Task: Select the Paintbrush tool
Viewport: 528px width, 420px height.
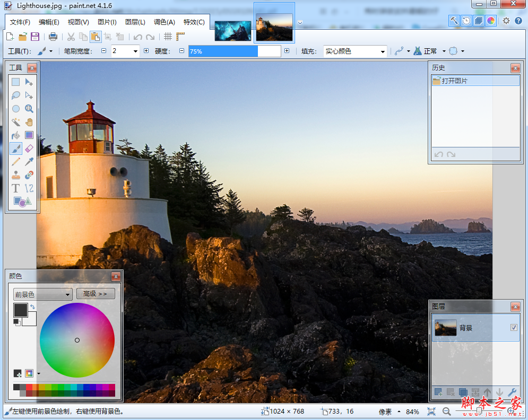Action: coord(16,148)
